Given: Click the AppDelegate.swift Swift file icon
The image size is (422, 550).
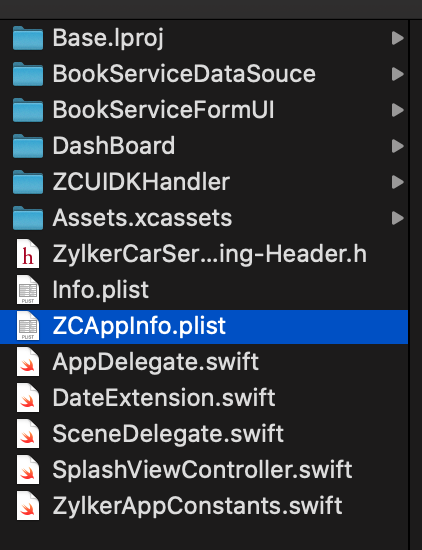Looking at the screenshot, I should click(x=28, y=362).
